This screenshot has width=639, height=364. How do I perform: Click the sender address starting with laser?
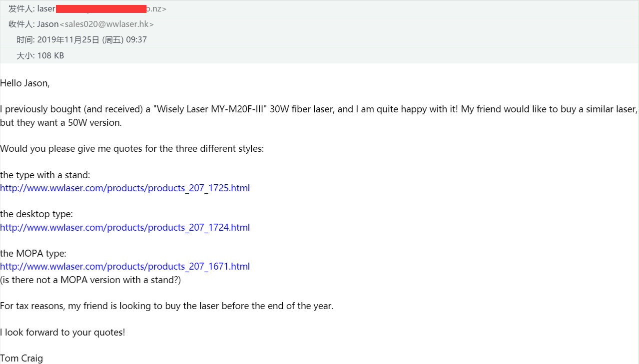pos(102,8)
